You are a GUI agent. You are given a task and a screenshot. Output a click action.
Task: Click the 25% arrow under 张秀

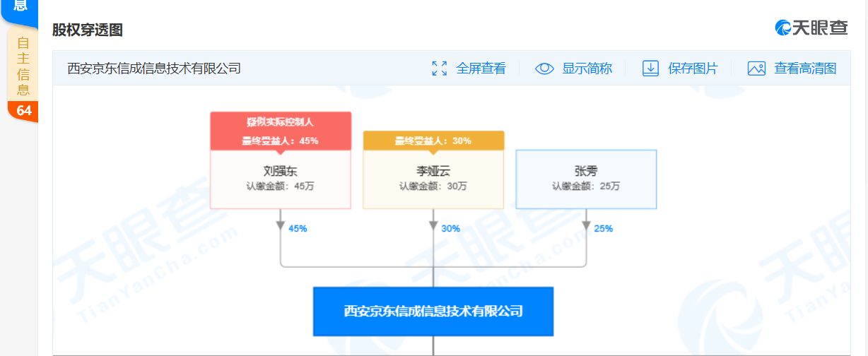(x=586, y=226)
